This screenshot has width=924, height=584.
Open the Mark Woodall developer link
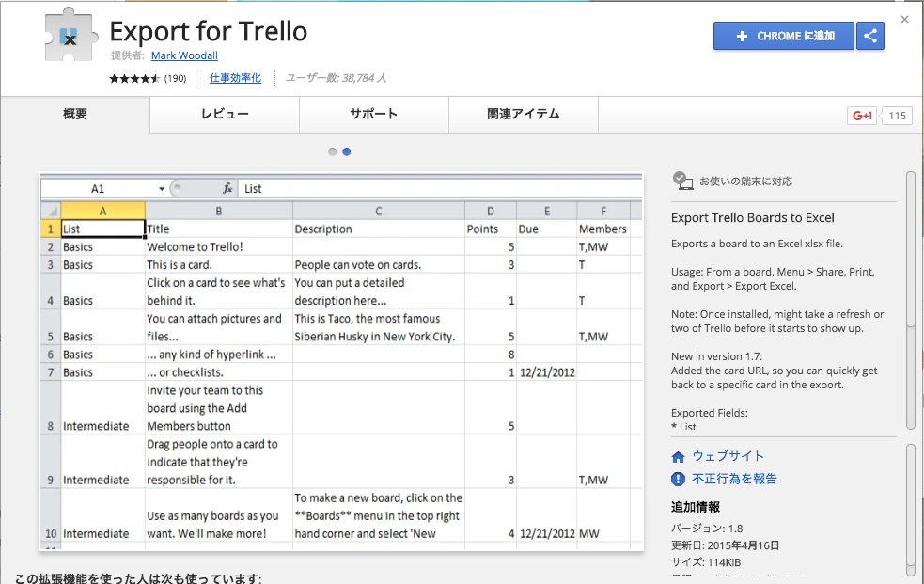point(184,55)
